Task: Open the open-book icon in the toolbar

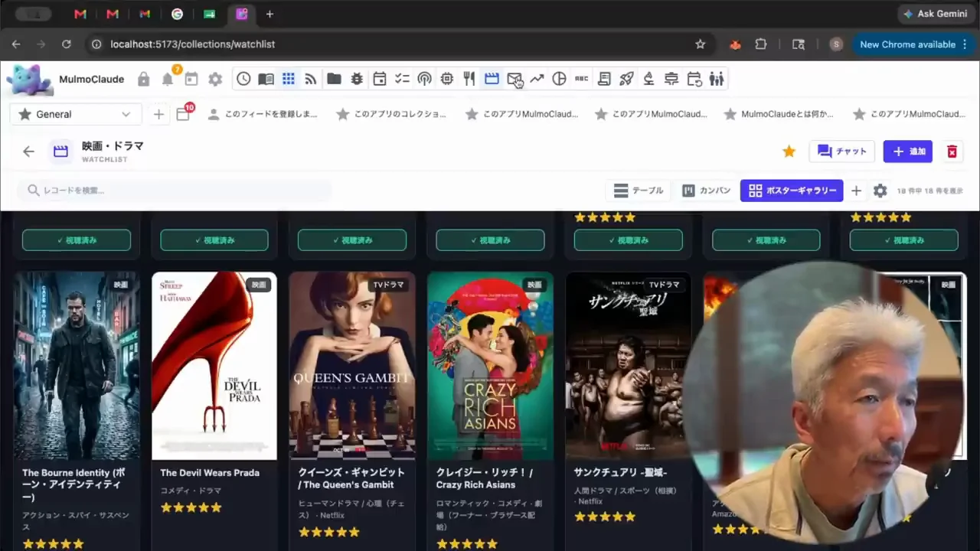Action: pyautogui.click(x=266, y=79)
